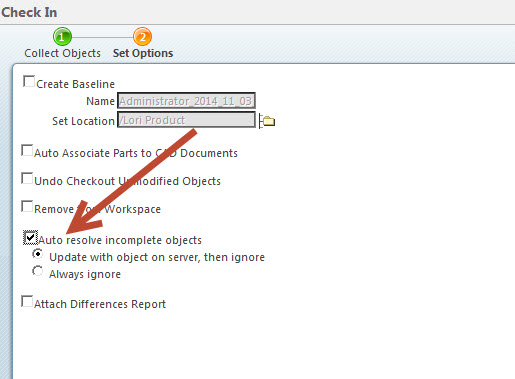Screen dimensions: 515x379
Task: Select Update with object on server radio
Action: pyautogui.click(x=38, y=254)
